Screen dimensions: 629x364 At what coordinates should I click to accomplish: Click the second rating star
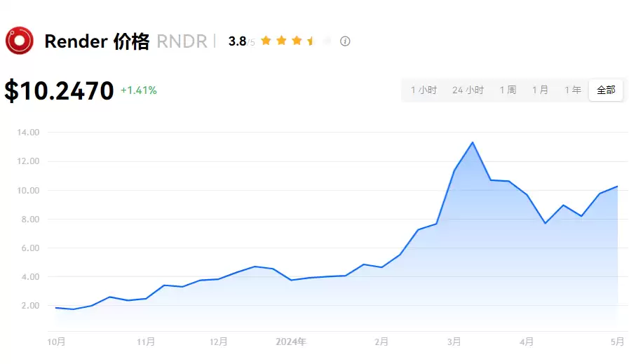(x=281, y=41)
